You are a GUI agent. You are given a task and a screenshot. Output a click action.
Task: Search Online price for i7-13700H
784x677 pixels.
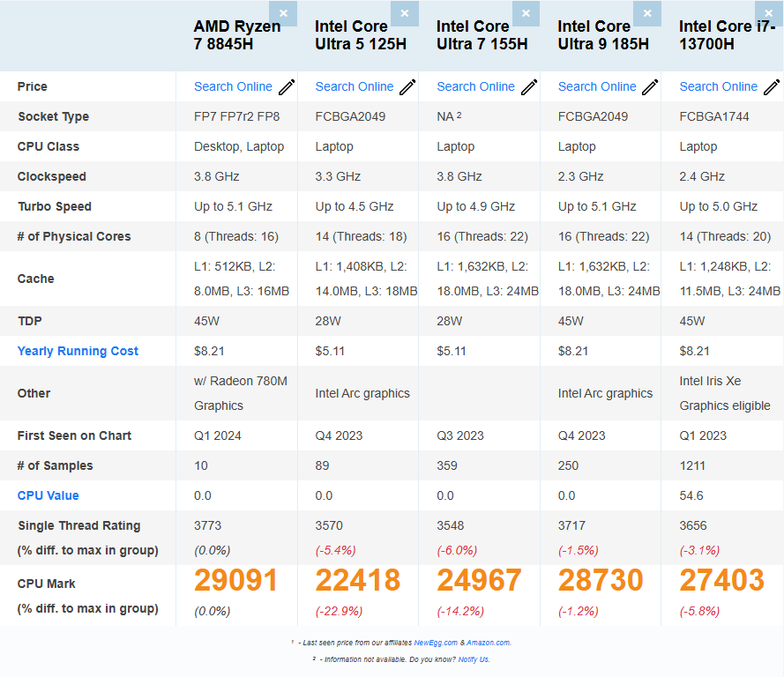pos(719,86)
